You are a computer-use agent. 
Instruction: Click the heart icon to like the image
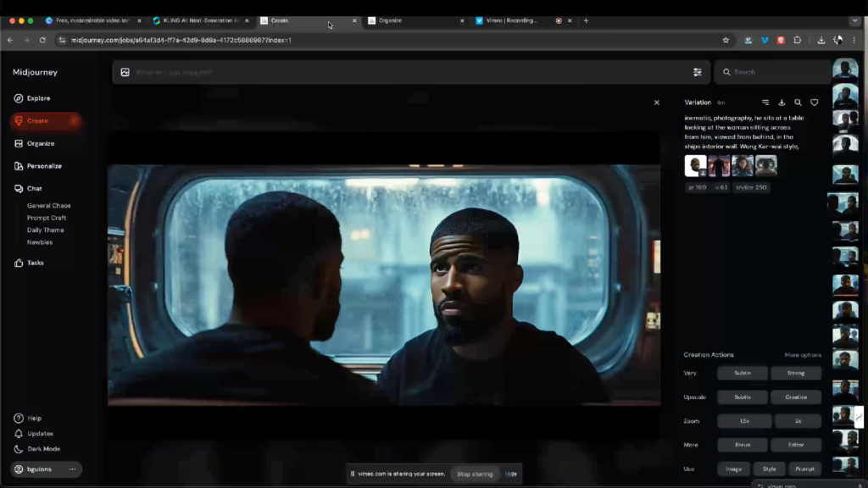coord(814,103)
